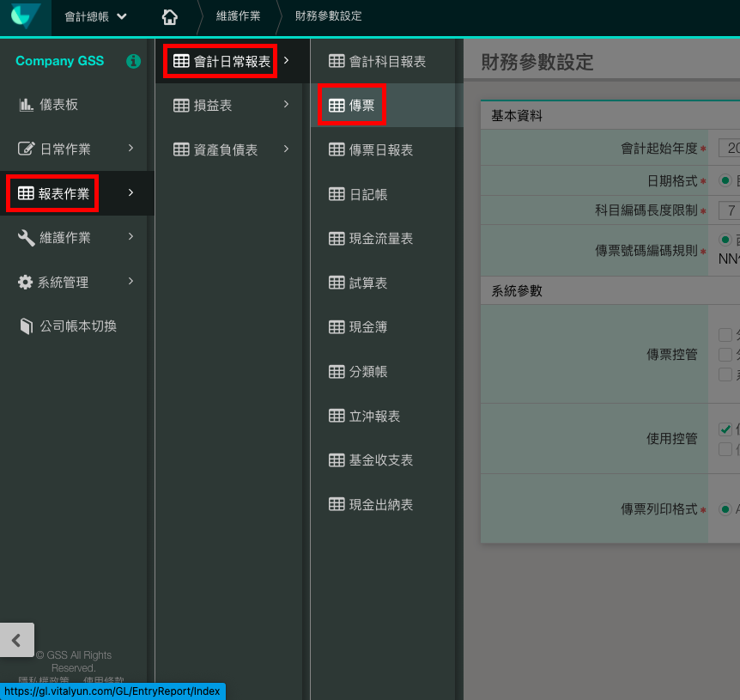Viewport: 740px width, 700px height.
Task: Open the 傳票日報表 report
Action: [380, 150]
